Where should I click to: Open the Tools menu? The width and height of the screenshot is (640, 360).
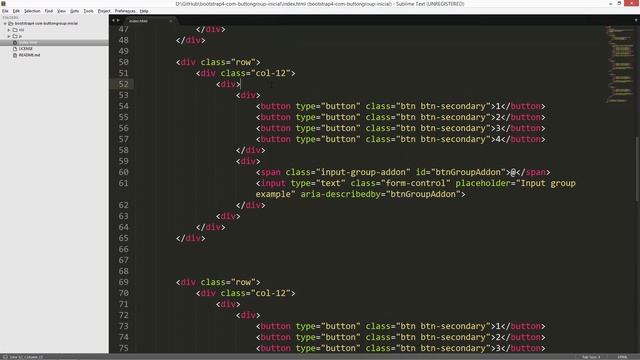click(89, 11)
